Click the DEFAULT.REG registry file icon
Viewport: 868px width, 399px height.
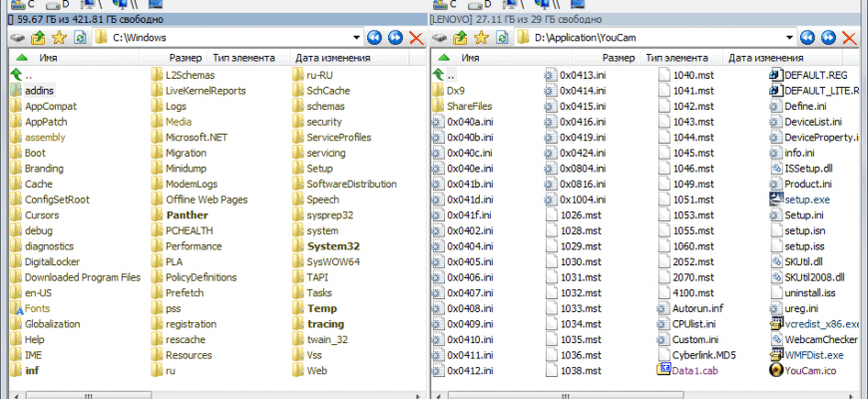pos(776,75)
